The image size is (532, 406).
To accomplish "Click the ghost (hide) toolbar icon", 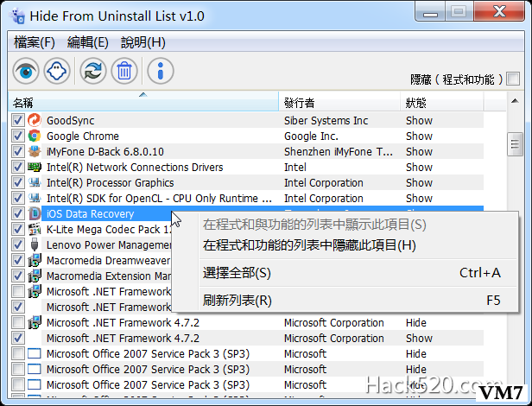I will click(57, 71).
